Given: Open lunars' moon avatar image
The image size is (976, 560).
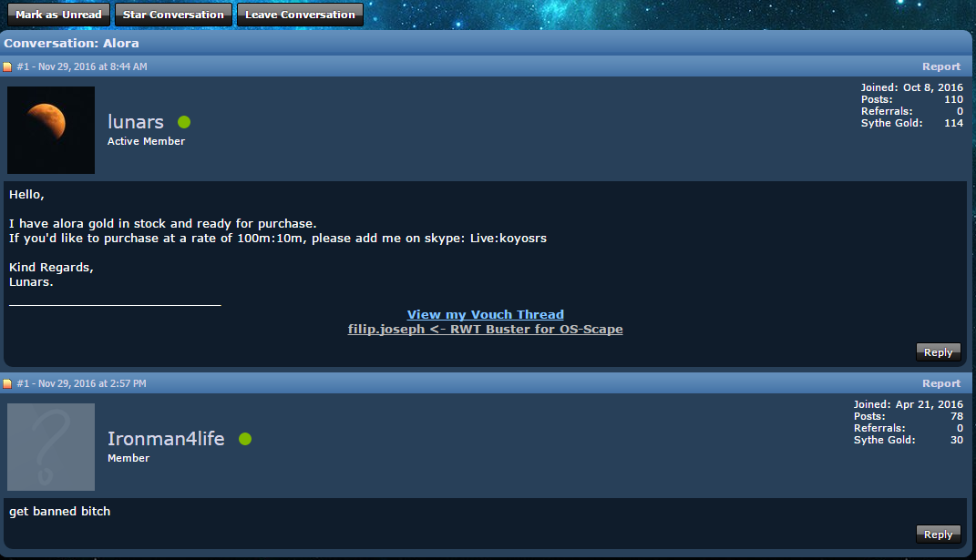Looking at the screenshot, I should pos(51,130).
